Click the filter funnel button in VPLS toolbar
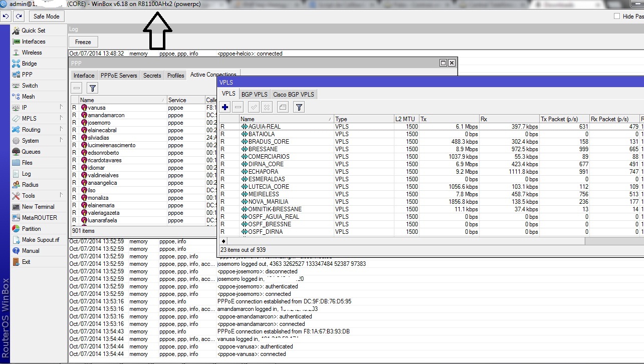This screenshot has height=364, width=644. coord(299,107)
